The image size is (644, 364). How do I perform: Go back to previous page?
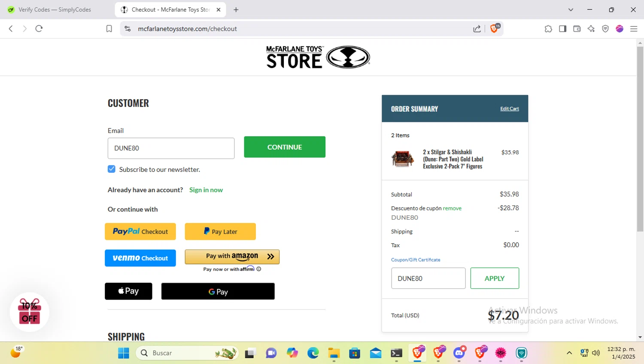click(x=11, y=29)
